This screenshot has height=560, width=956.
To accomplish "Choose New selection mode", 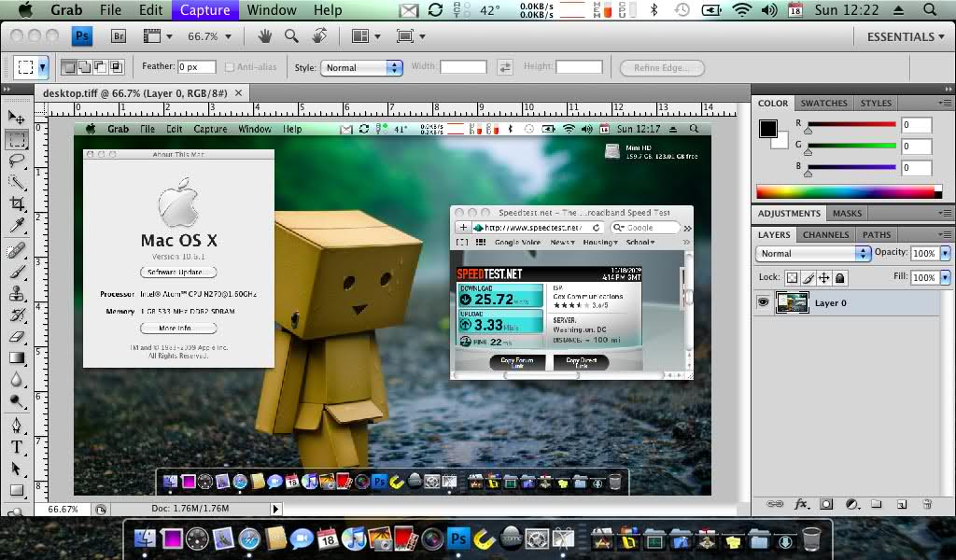I will point(69,67).
